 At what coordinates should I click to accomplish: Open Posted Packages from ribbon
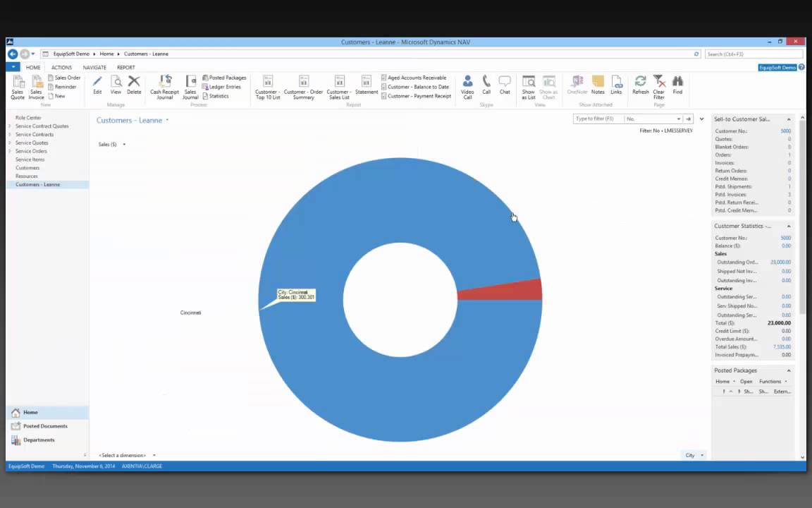click(224, 78)
